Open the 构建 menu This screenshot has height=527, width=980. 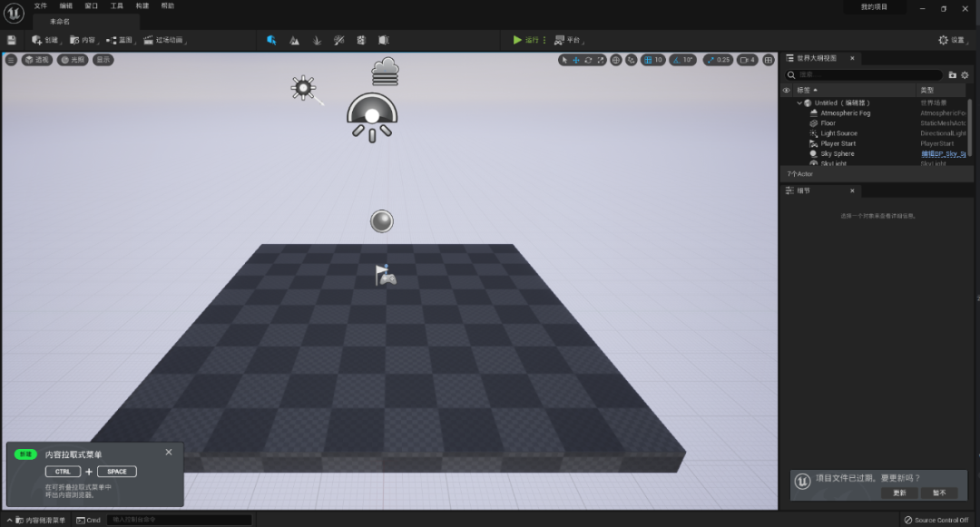142,5
